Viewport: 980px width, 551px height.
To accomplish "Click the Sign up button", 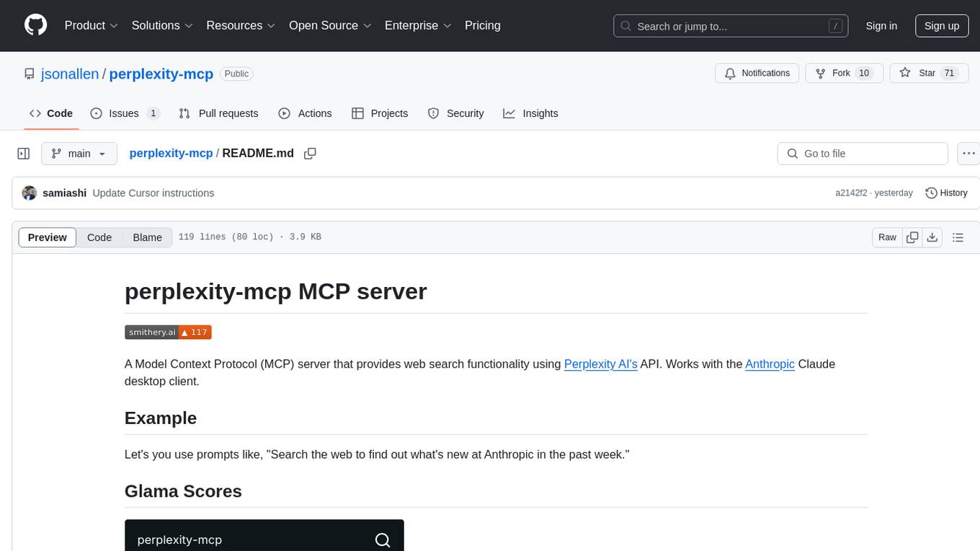I will pos(942,26).
